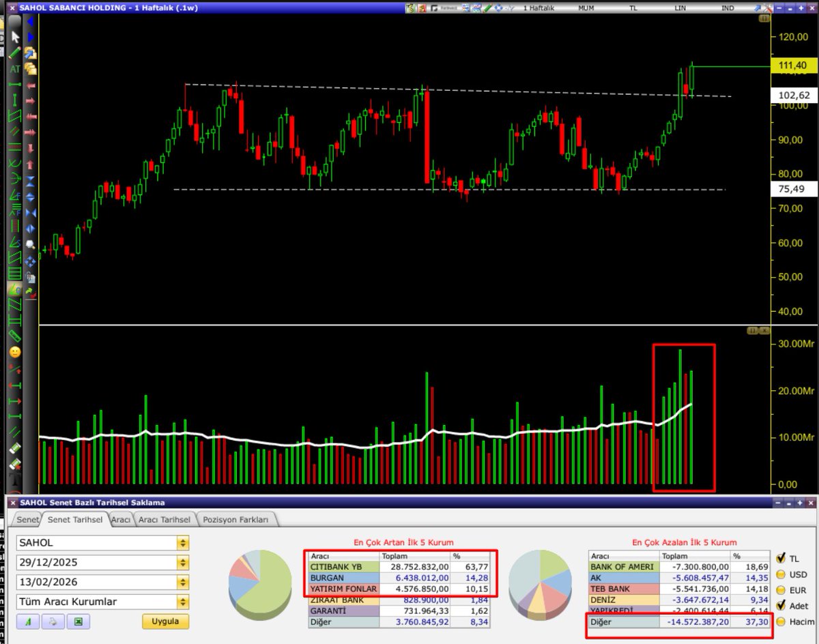Open the TL currency selector in title bar
Viewport: 819px width, 644px height.
633,8
